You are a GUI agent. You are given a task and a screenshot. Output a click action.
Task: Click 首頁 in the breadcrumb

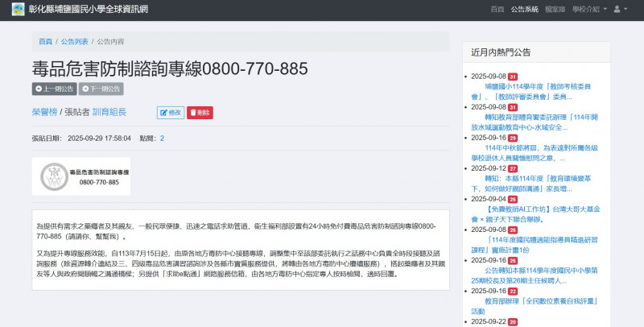click(x=45, y=41)
